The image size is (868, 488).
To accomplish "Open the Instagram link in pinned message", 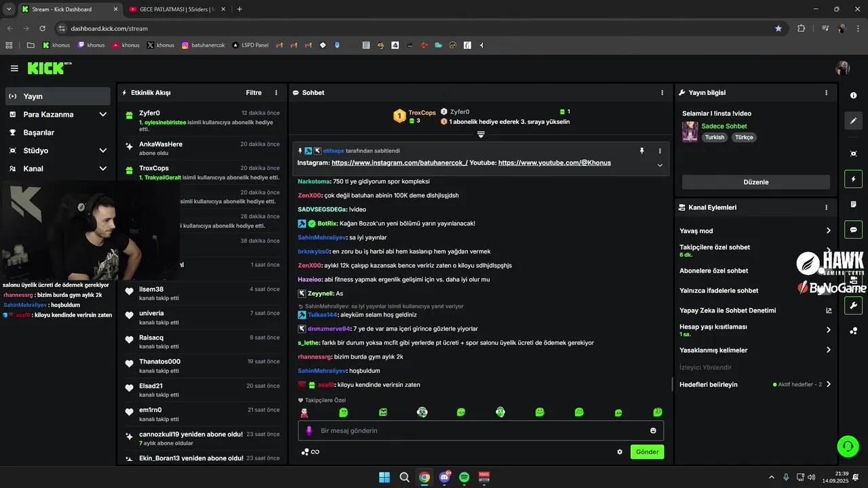I will pyautogui.click(x=399, y=163).
